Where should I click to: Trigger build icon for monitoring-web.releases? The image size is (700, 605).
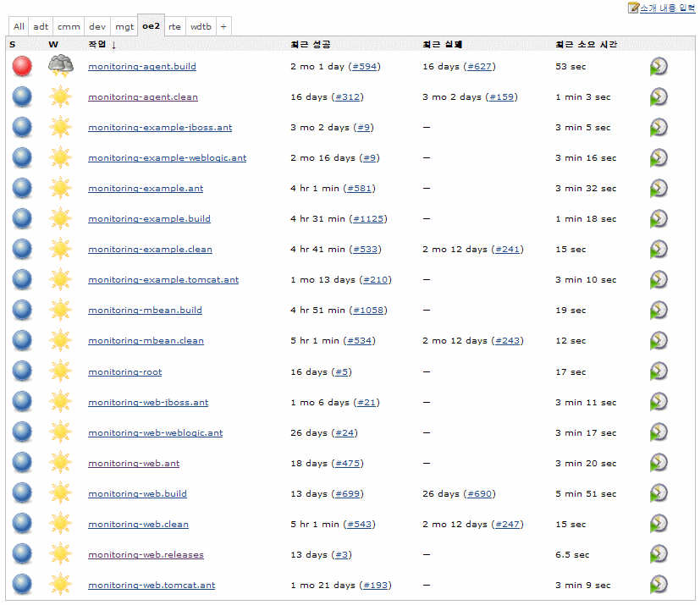[x=659, y=555]
